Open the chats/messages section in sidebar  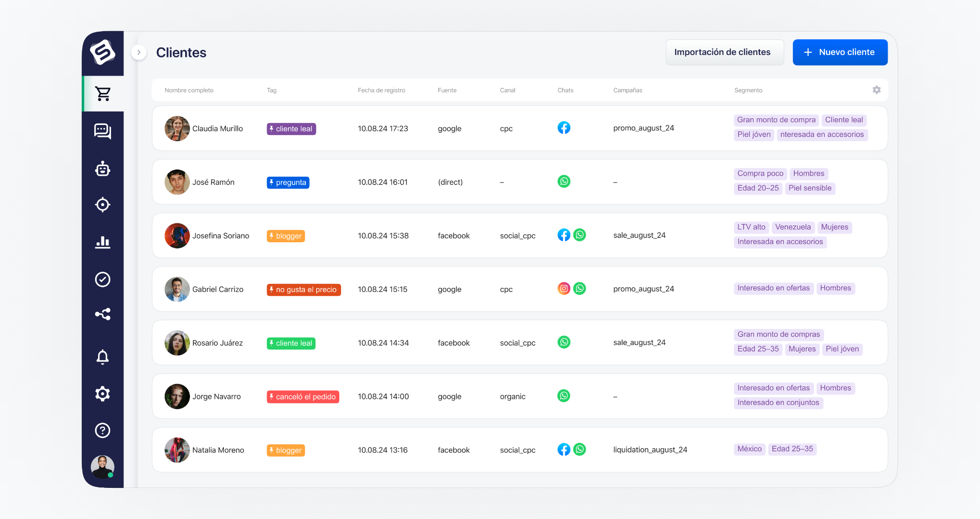point(102,131)
